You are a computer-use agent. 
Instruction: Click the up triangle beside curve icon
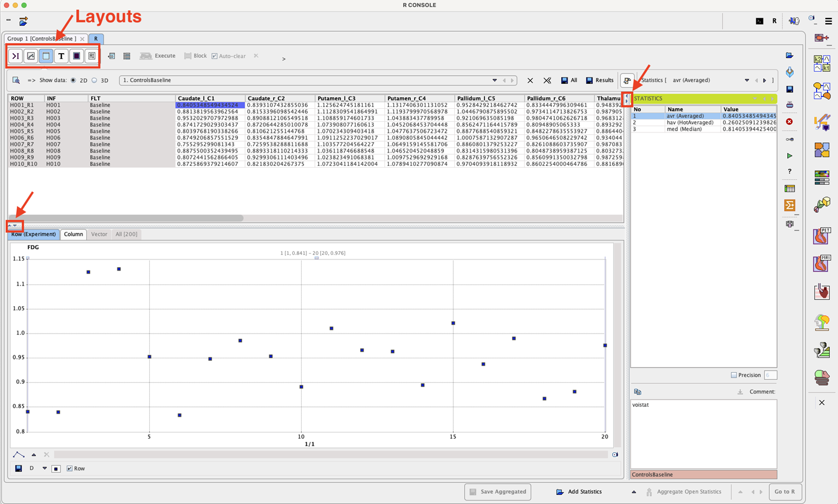[x=34, y=455]
